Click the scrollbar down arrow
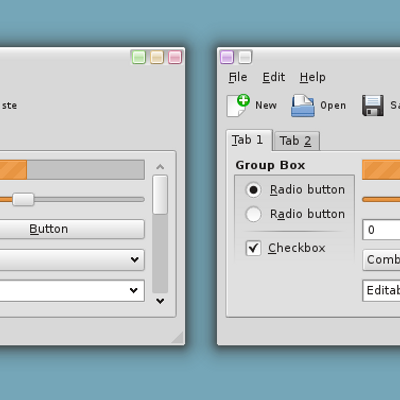 (160, 301)
